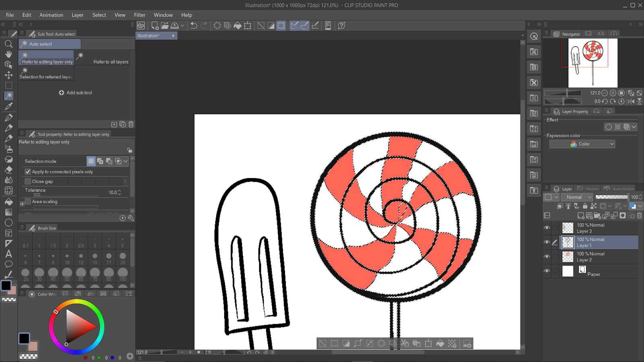
Task: Hide Layer 3 using eye icon
Action: click(x=547, y=228)
